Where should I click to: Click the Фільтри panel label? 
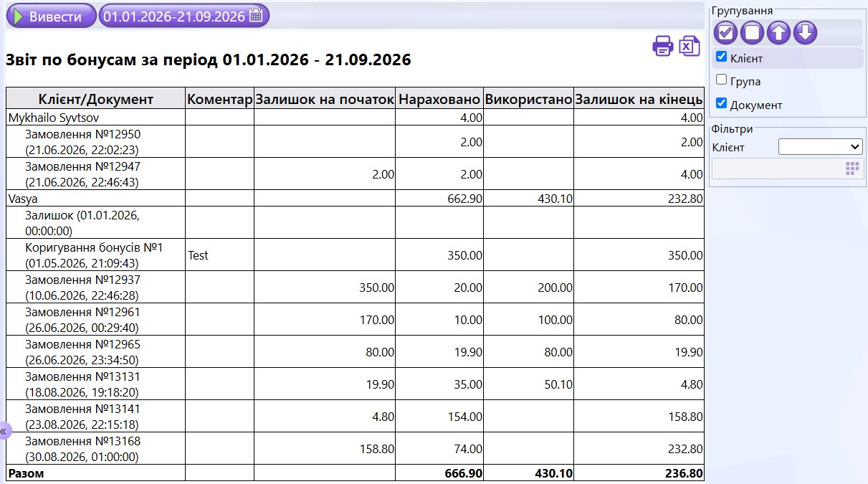[733, 129]
